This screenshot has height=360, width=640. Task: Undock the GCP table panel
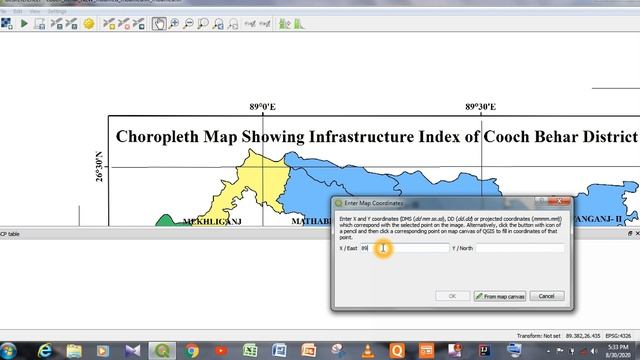[630, 233]
